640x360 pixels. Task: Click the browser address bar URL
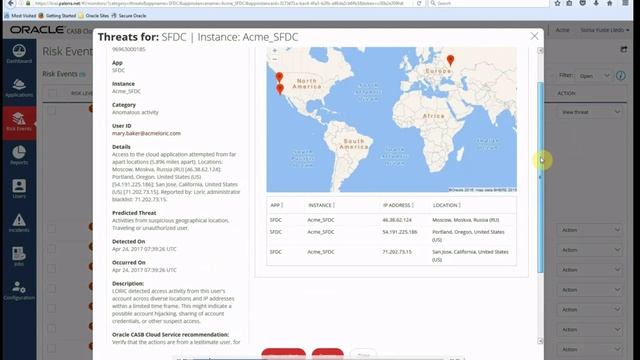pyautogui.click(x=218, y=3)
